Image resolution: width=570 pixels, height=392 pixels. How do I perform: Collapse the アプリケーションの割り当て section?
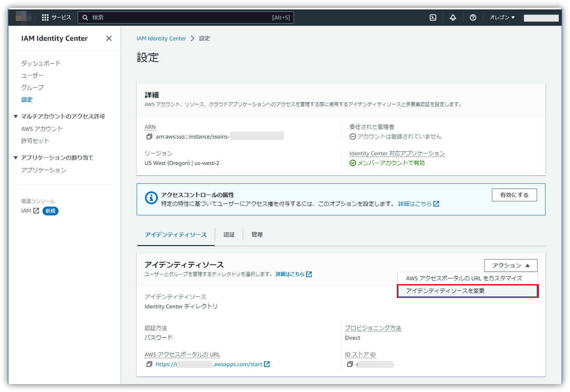coord(16,158)
